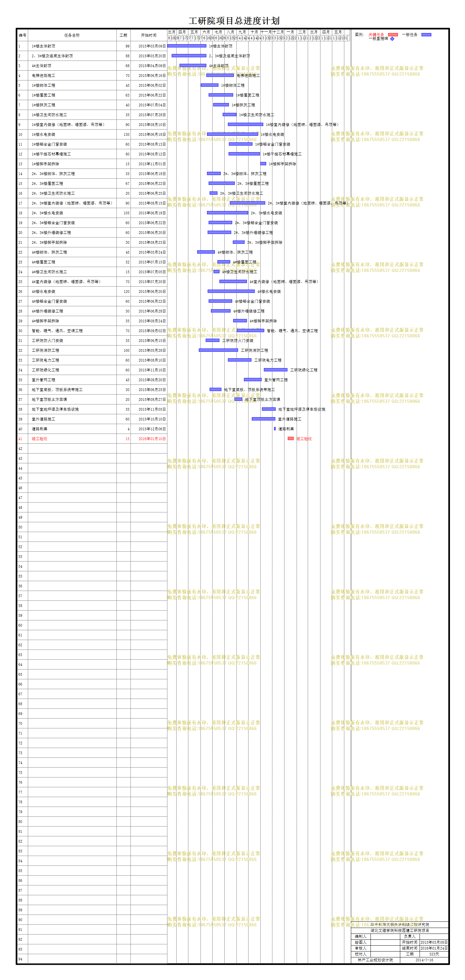Viewport: 465px width, 980px height.
Task: Select the Gantt bar for 1#楼脚手架拆除
Action: click(263, 164)
